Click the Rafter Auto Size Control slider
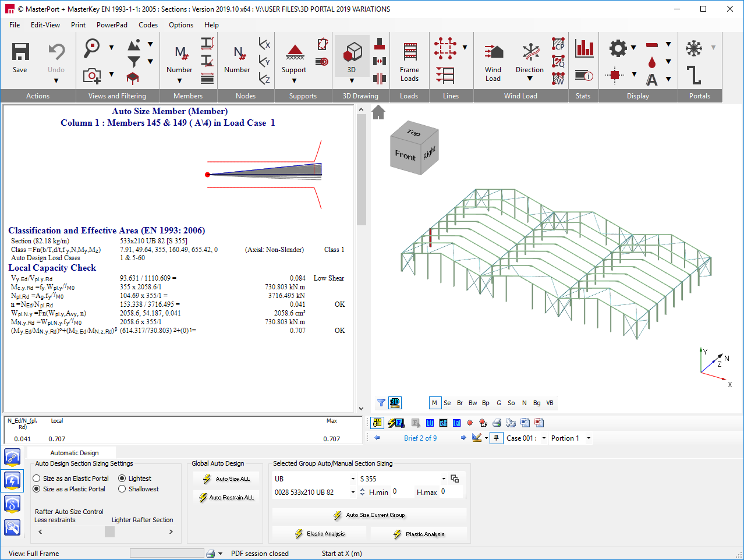744x560 pixels. (109, 531)
